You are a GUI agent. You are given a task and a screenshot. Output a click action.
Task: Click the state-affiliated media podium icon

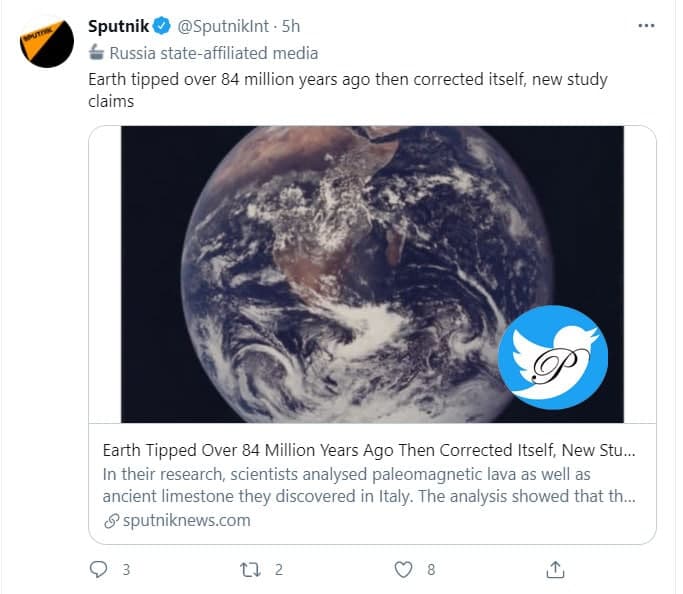pos(97,53)
